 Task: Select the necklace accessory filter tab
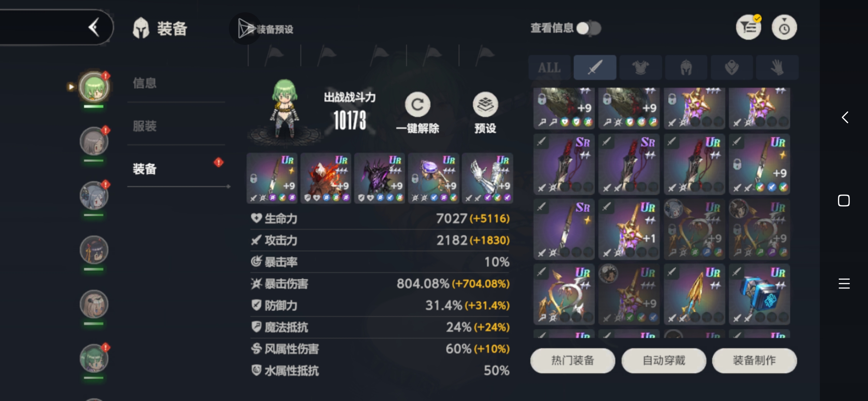coord(731,68)
